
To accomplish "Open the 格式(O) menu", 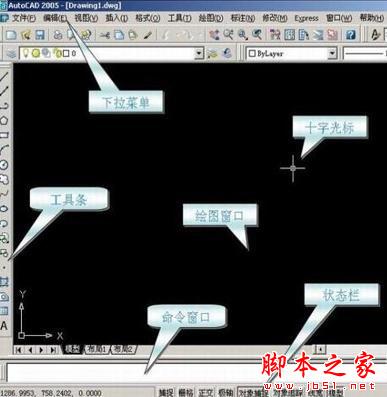I will (148, 18).
